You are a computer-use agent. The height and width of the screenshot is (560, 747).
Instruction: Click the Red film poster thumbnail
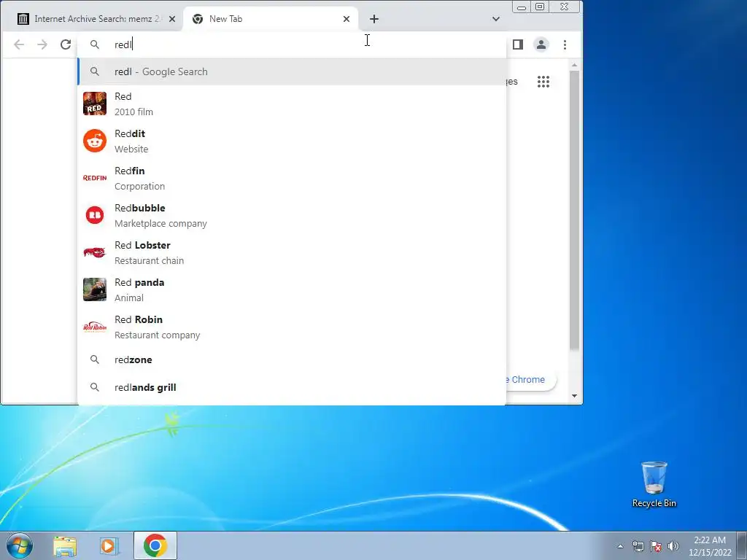95,104
